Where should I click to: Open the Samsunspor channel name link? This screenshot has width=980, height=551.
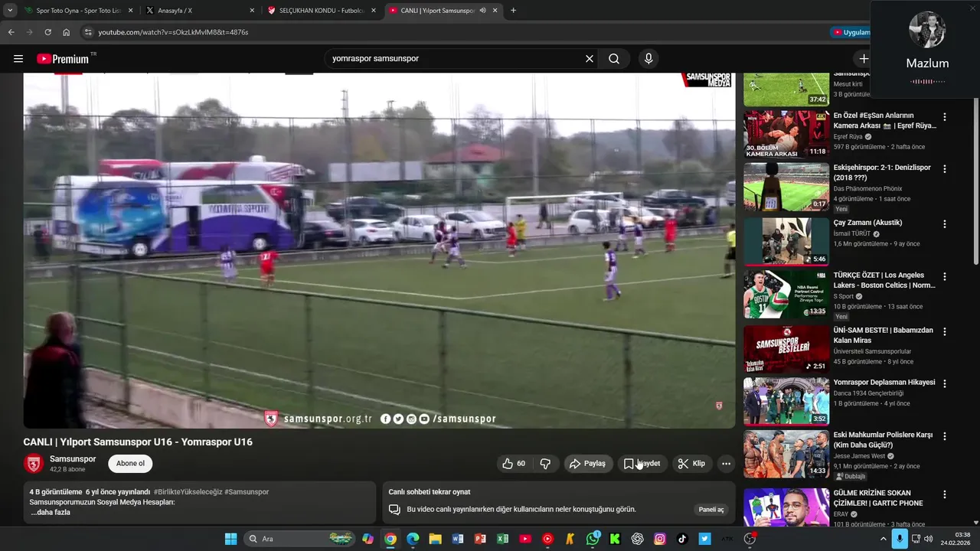coord(73,459)
